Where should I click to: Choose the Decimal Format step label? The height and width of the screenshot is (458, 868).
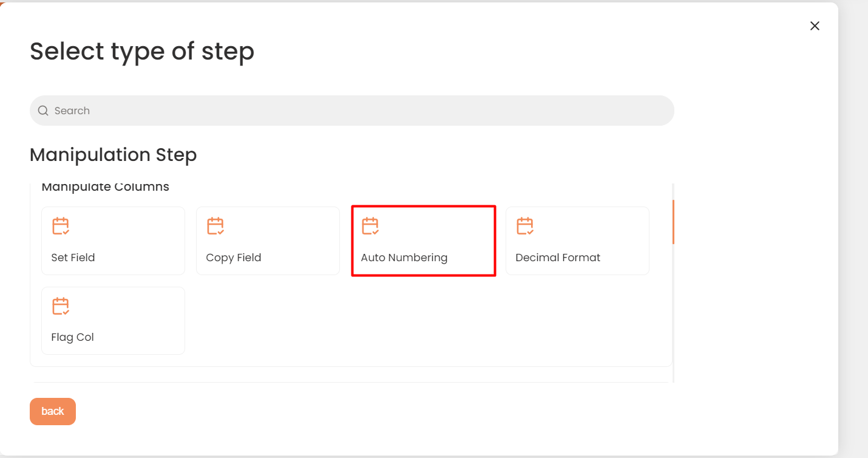tap(557, 258)
